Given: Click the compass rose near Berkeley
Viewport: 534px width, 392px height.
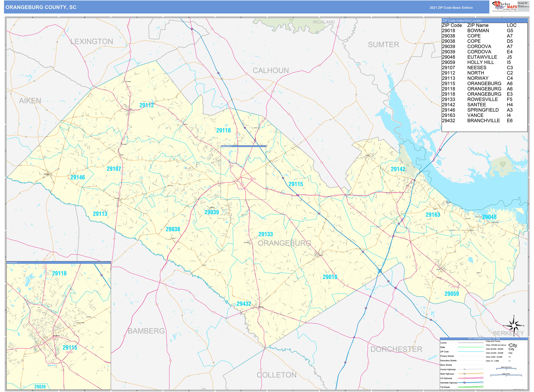Looking at the screenshot, I should (x=514, y=326).
